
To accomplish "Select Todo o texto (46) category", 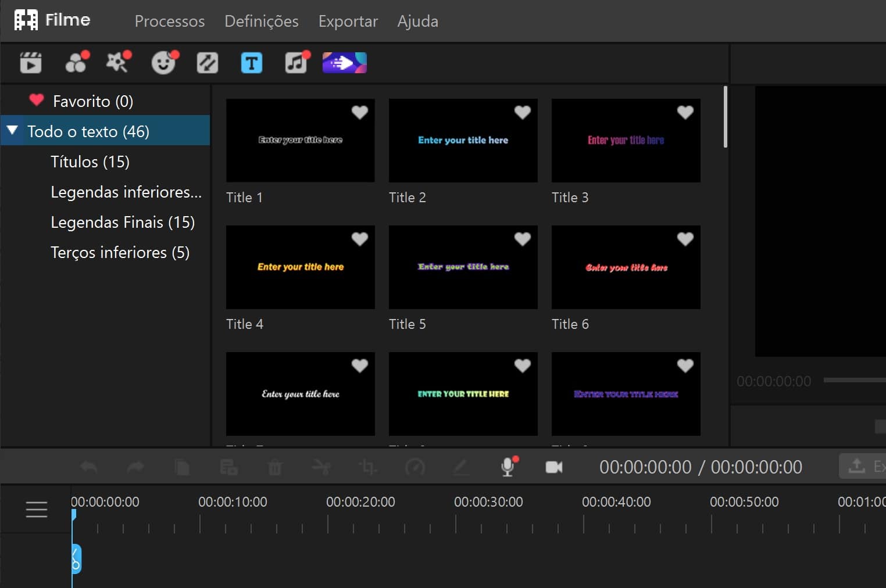I will coord(105,131).
